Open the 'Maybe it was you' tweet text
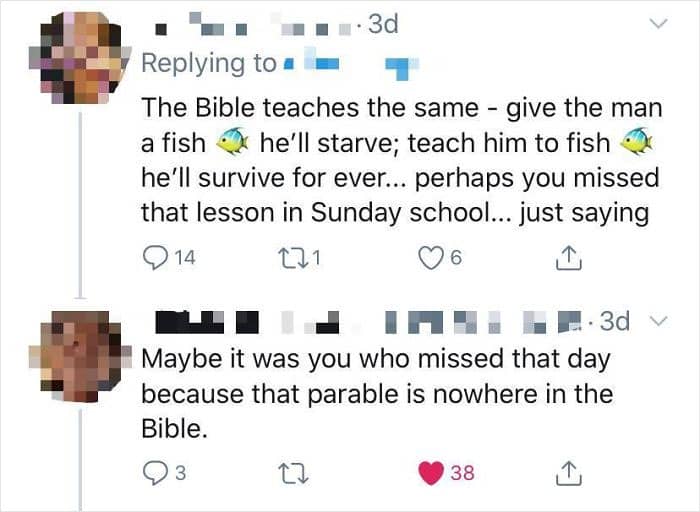Screen dimensions: 700x512 click(375, 393)
